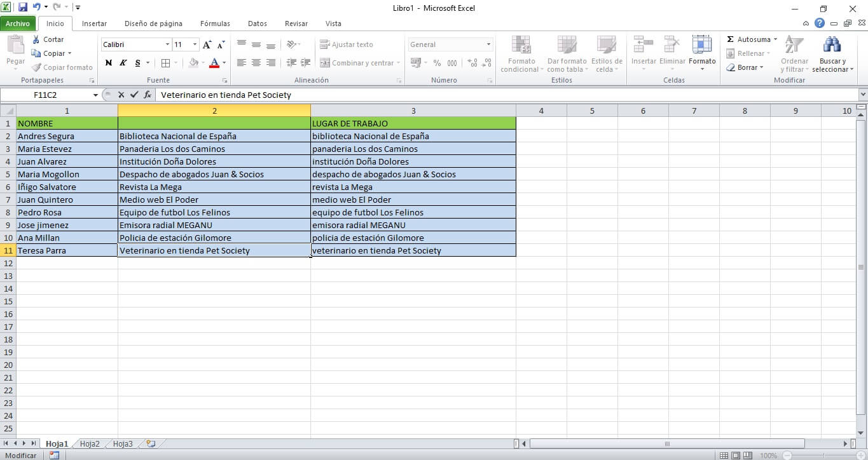Open the Autosuma dropdown arrow

(775, 39)
